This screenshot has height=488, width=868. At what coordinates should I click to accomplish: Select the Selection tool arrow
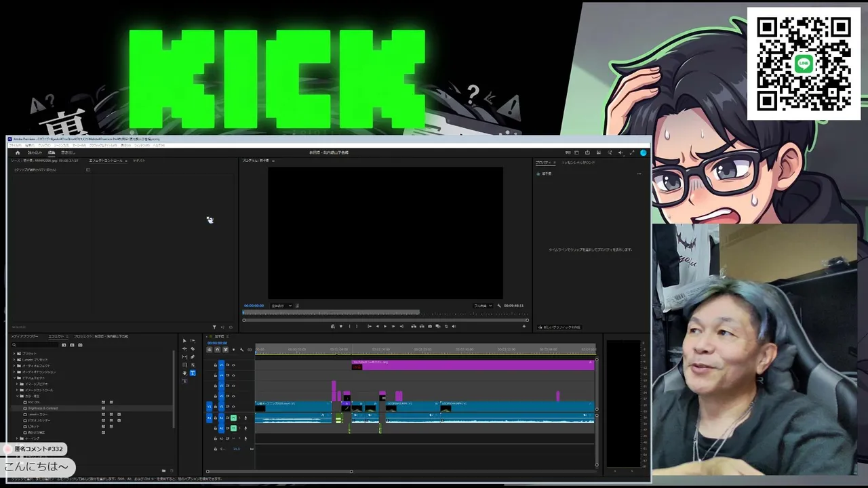pyautogui.click(x=184, y=341)
